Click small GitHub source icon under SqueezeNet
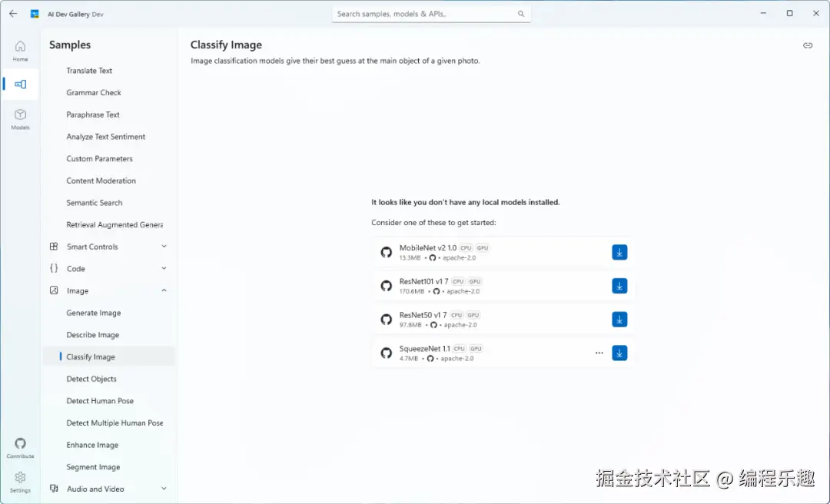Screen dimensions: 830x504 (430, 359)
